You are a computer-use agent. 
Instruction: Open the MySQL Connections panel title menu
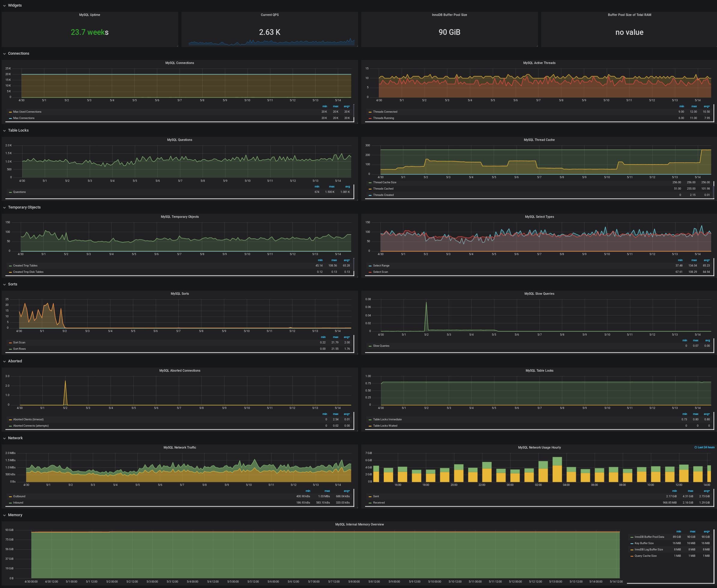coord(180,63)
